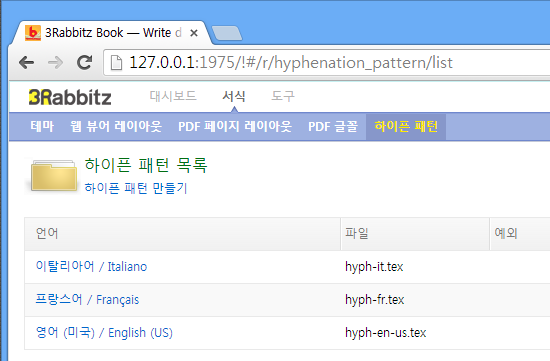Close the 3Rabbitz Book browser tab

coord(194,33)
